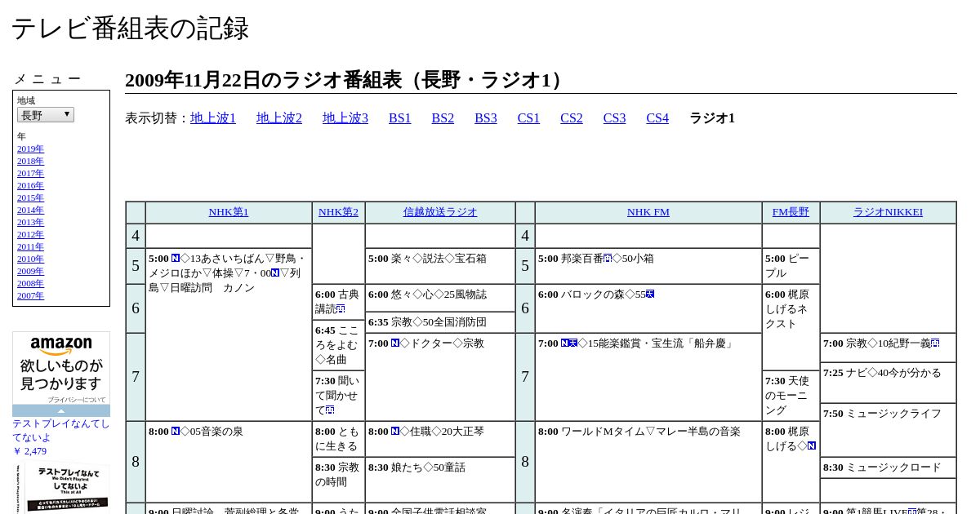Open the テストプレイなんてしてないよ product link
Image resolution: width=980 pixels, height=514 pixels.
pos(61,431)
